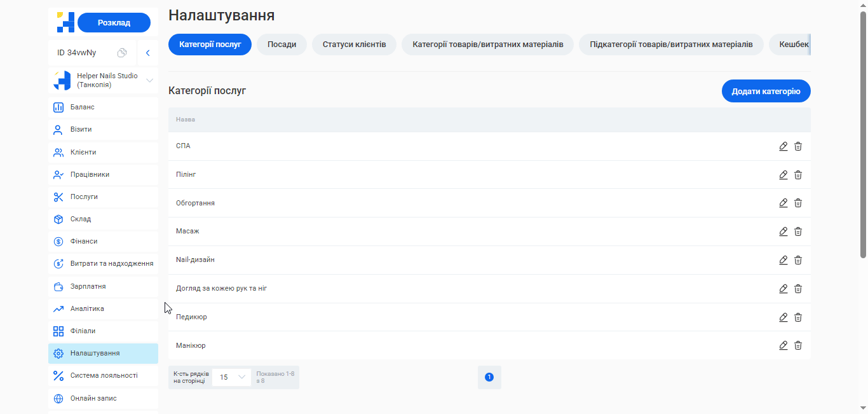
Task: Open edit pencil for the СПА category
Action: click(783, 146)
